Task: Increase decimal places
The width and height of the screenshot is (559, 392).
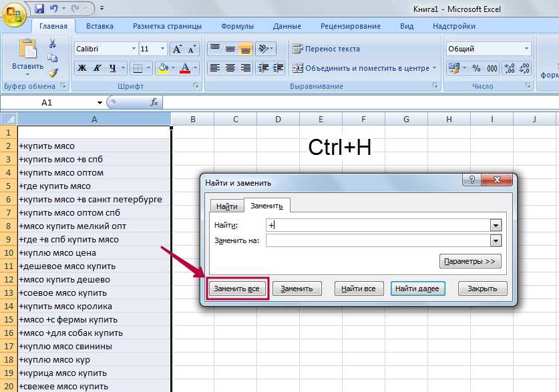Action: point(509,67)
